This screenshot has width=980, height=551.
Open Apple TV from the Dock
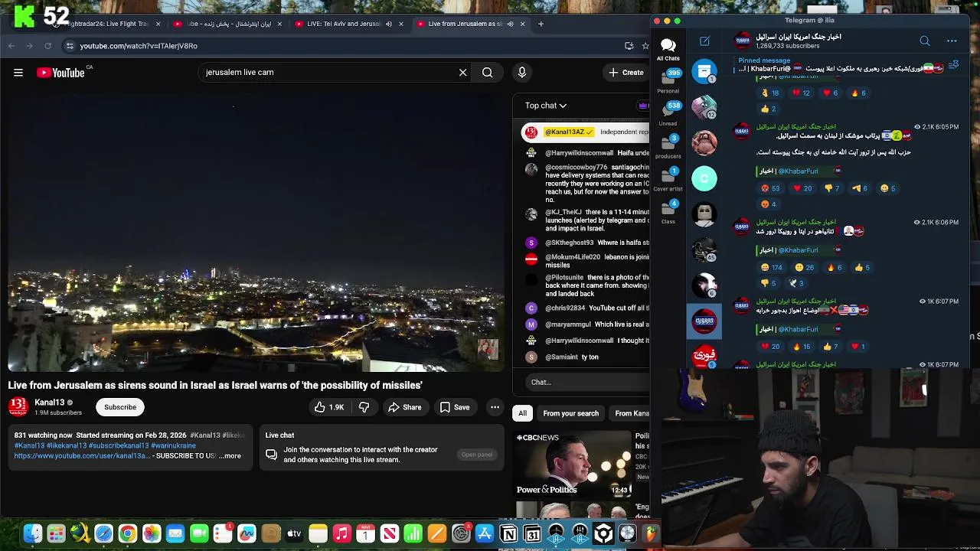(x=294, y=533)
